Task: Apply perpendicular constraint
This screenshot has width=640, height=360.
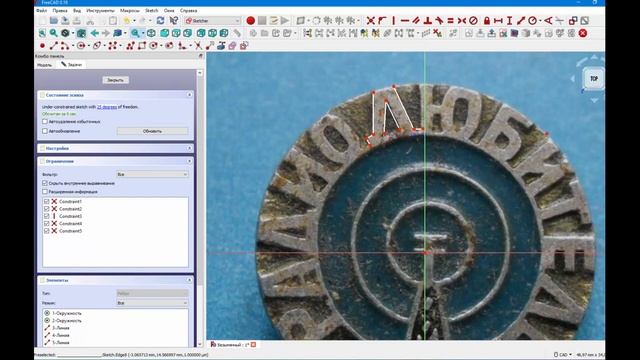Action: coord(428,20)
